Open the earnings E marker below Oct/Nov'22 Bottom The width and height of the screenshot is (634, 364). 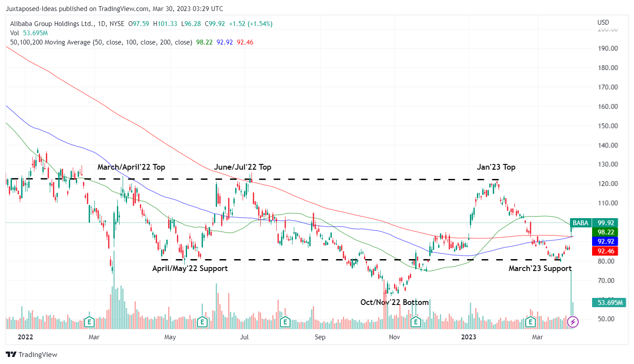pyautogui.click(x=415, y=322)
